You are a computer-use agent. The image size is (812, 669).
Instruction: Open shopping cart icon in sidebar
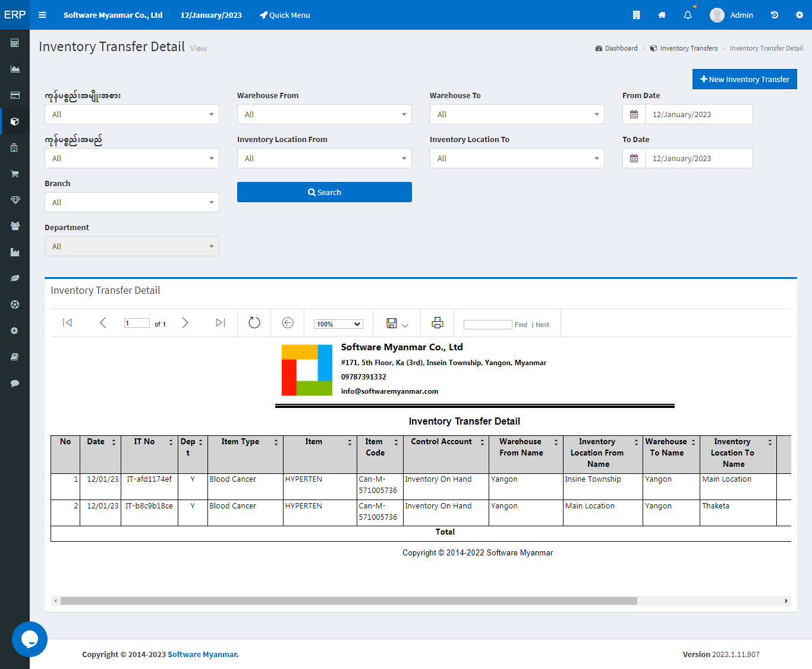click(x=15, y=174)
